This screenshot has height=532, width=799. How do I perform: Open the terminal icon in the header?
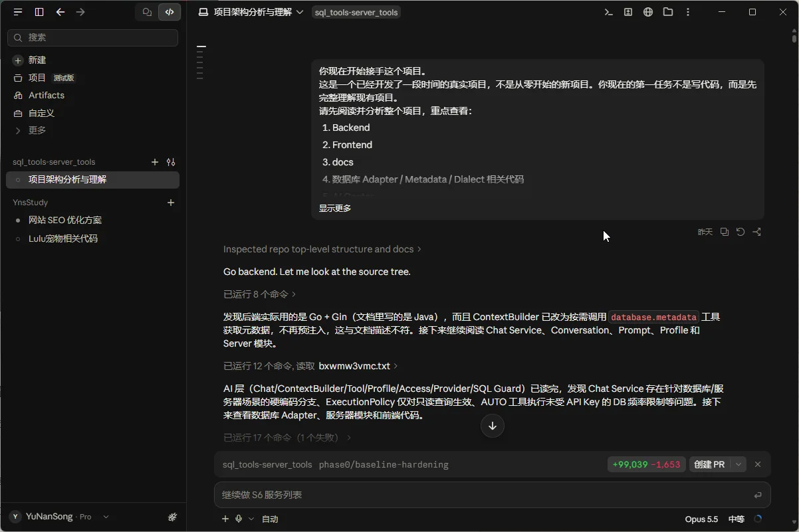tap(608, 12)
